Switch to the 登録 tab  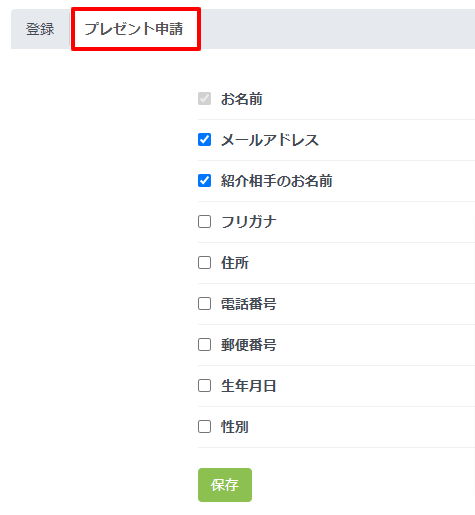click(x=40, y=29)
